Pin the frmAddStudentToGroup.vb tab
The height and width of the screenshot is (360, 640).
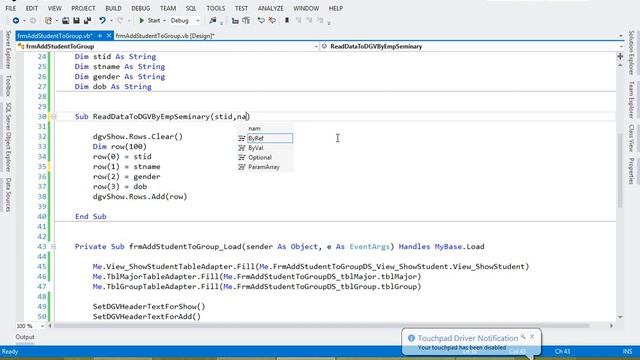[x=100, y=36]
